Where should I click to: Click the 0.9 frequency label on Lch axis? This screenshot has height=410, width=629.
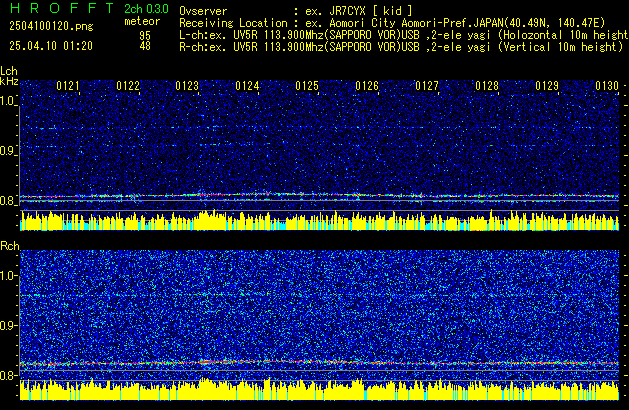click(x=8, y=150)
